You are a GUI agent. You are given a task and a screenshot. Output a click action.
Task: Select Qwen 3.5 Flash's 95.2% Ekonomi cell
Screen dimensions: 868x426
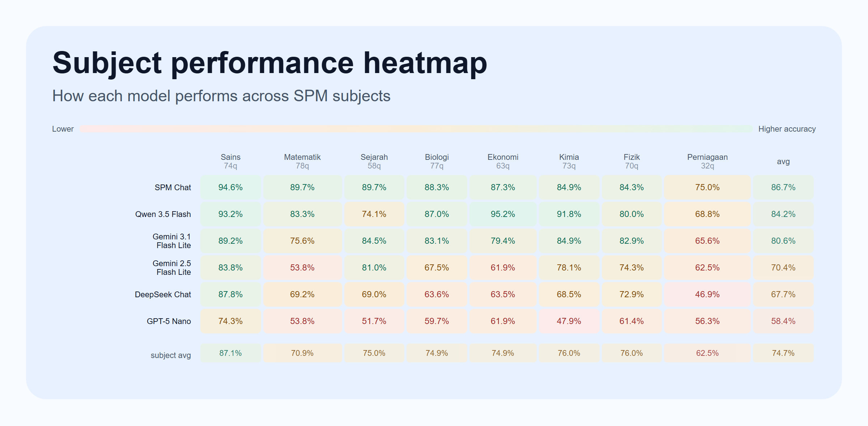tap(503, 214)
